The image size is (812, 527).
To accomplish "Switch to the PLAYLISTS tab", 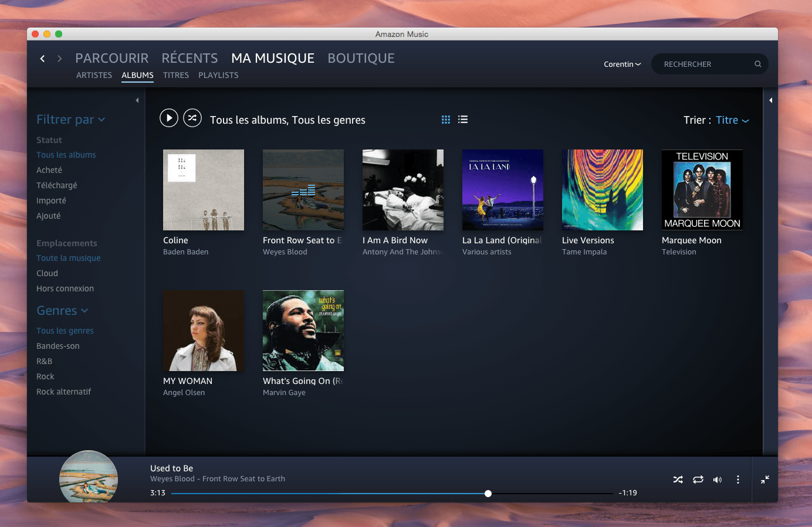I will pyautogui.click(x=218, y=75).
